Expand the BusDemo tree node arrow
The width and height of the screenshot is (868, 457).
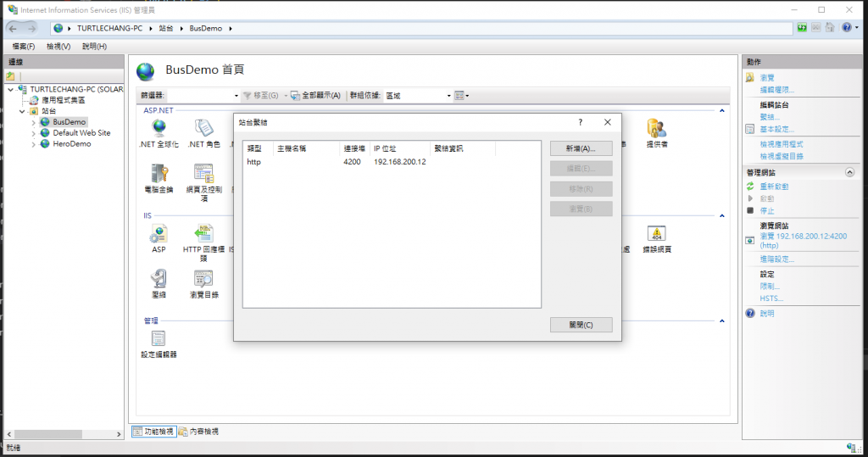coord(33,122)
